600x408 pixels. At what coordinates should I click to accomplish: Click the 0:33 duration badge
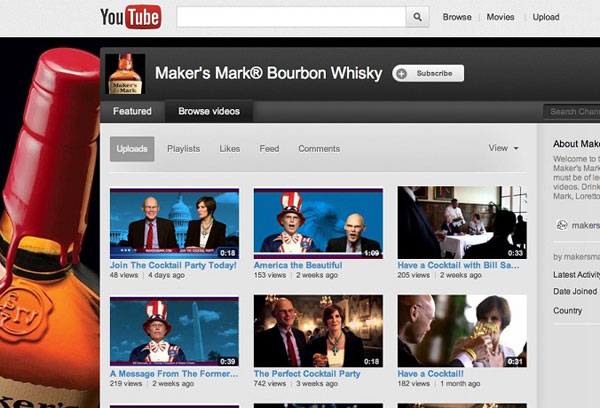point(515,253)
